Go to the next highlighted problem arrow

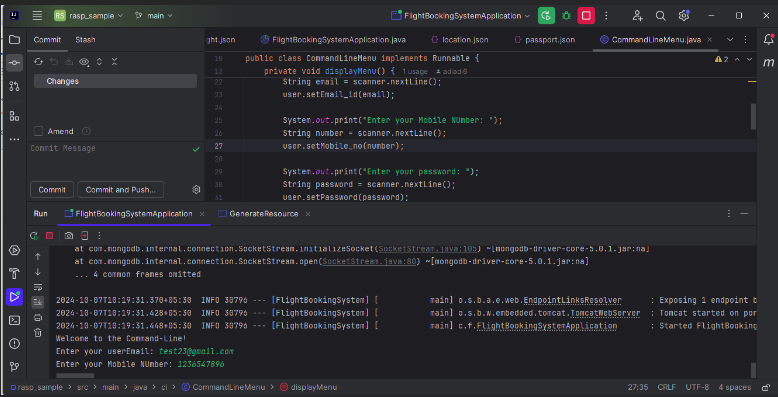pyautogui.click(x=749, y=59)
